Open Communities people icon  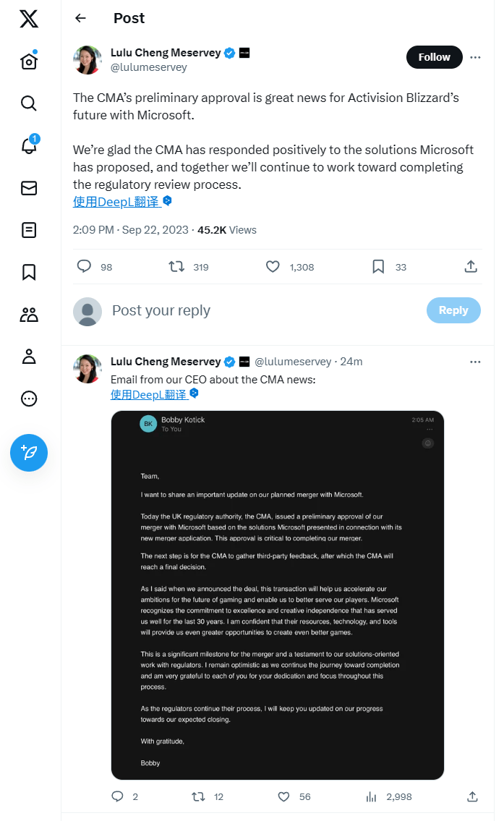pos(29,314)
